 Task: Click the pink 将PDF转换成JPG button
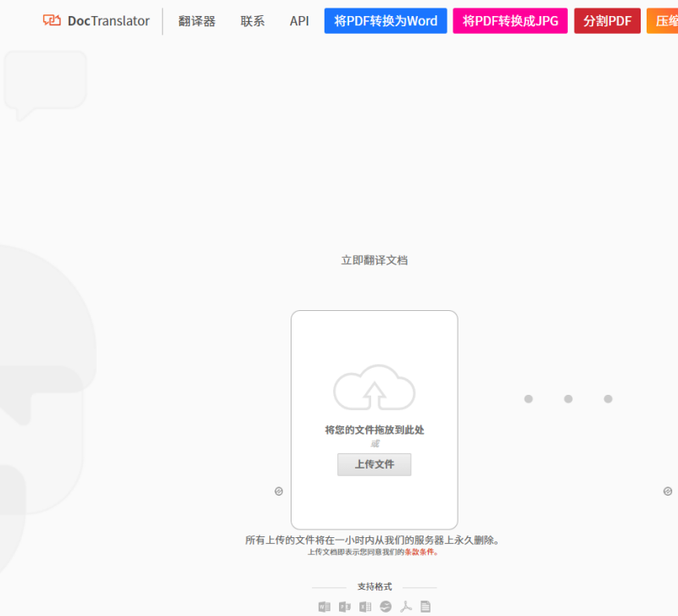click(509, 20)
